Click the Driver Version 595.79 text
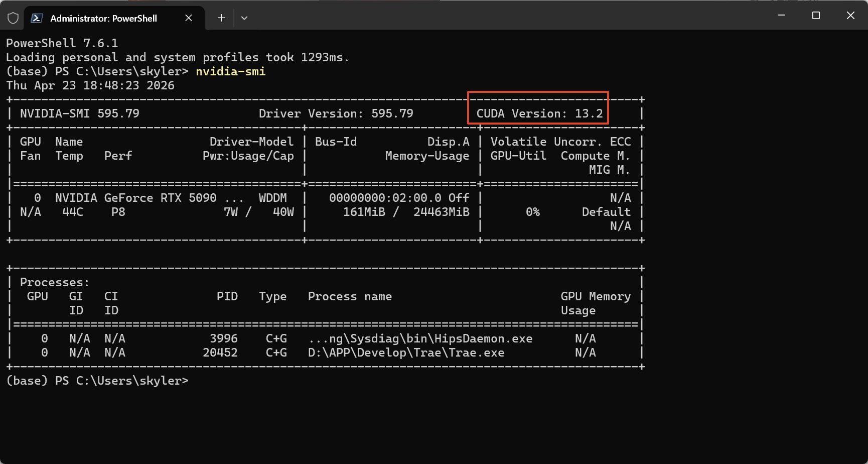This screenshot has height=464, width=868. pos(336,113)
